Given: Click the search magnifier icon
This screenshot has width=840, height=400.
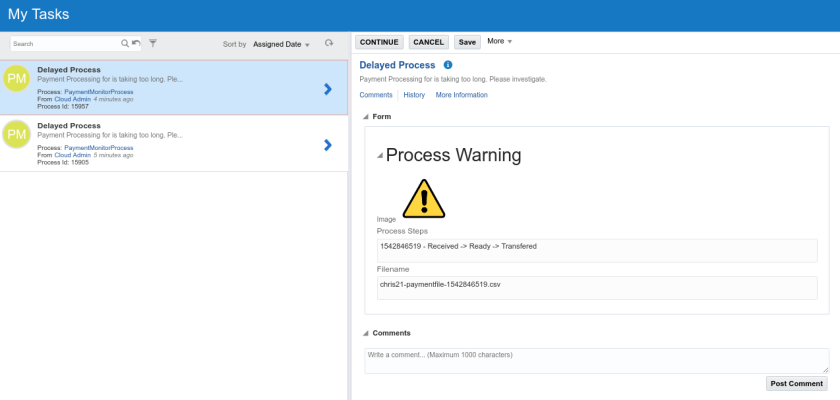Looking at the screenshot, I should pyautogui.click(x=125, y=44).
